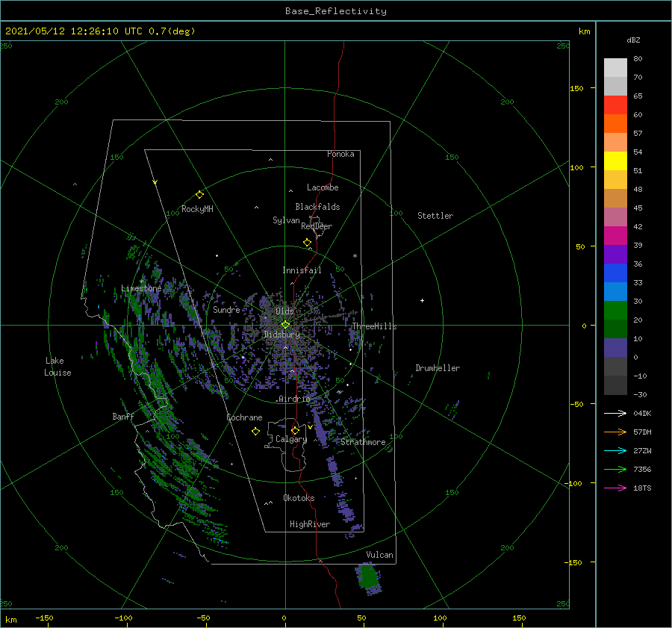Select the red 60–65 dBZ color swatch
This screenshot has height=628, width=672.
[x=615, y=105]
